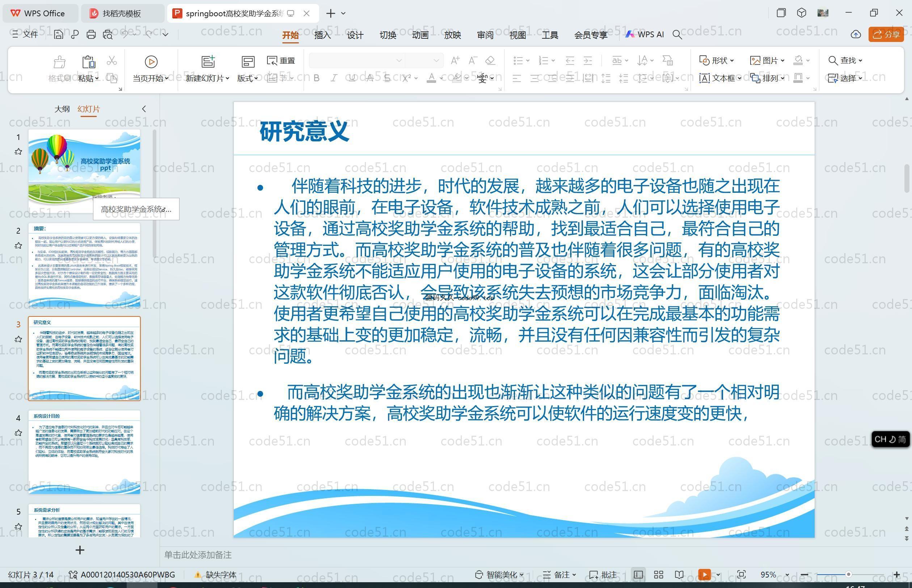Screen dimensions: 912x588
Task: Open the 插入 ribbon tab
Action: tap(322, 35)
